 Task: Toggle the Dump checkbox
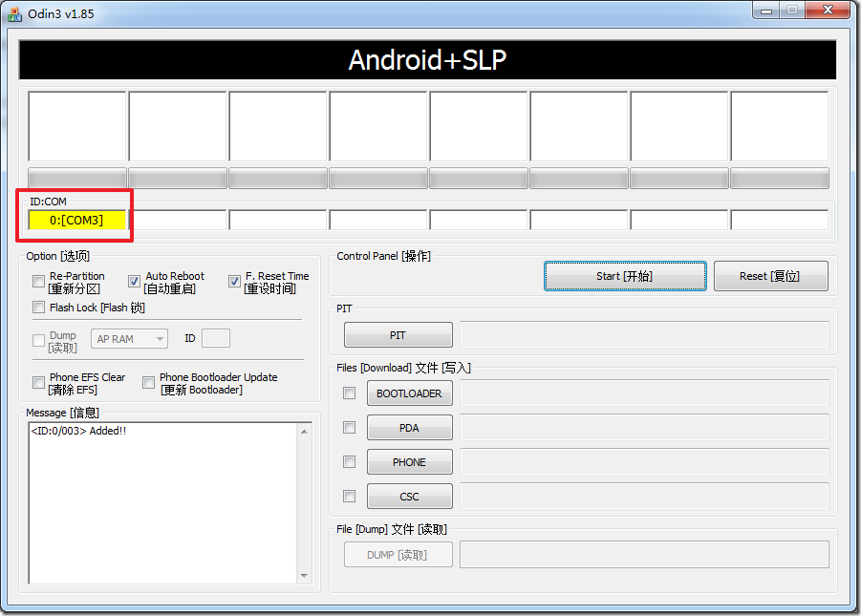(x=38, y=341)
